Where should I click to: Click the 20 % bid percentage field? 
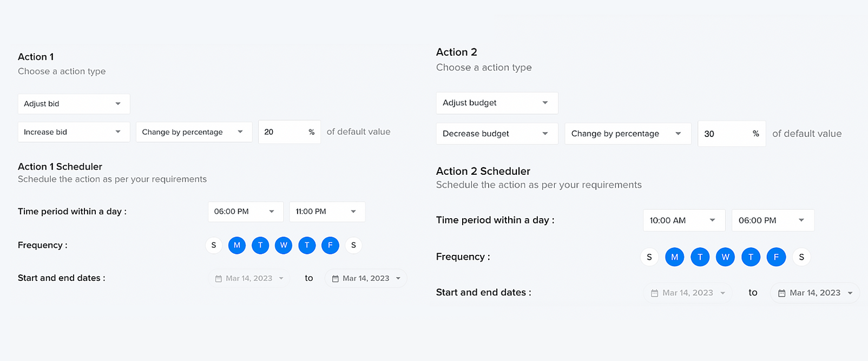tap(290, 132)
